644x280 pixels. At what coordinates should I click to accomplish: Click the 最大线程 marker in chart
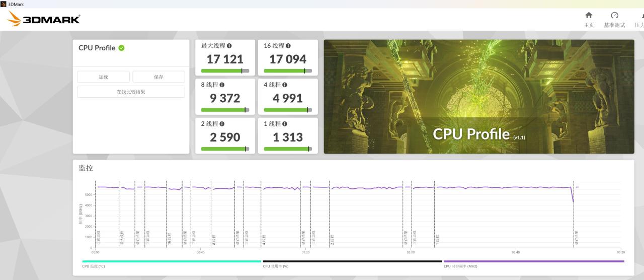coord(121,238)
